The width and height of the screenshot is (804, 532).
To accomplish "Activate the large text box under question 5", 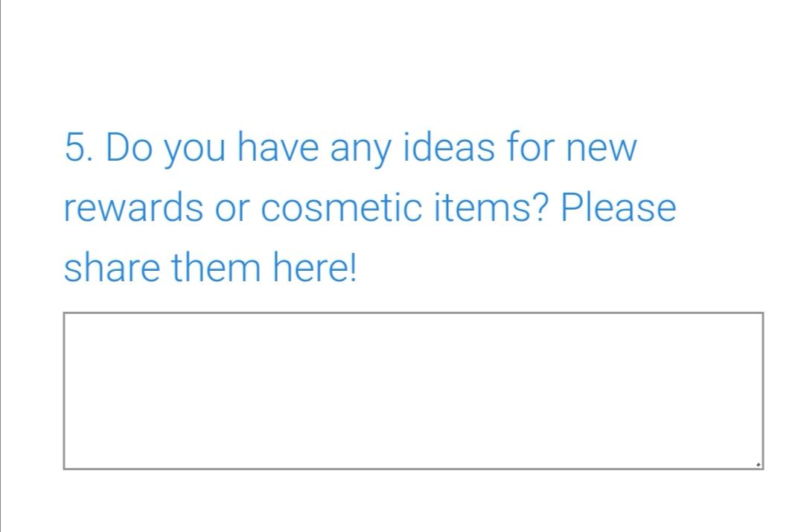I will click(x=413, y=391).
